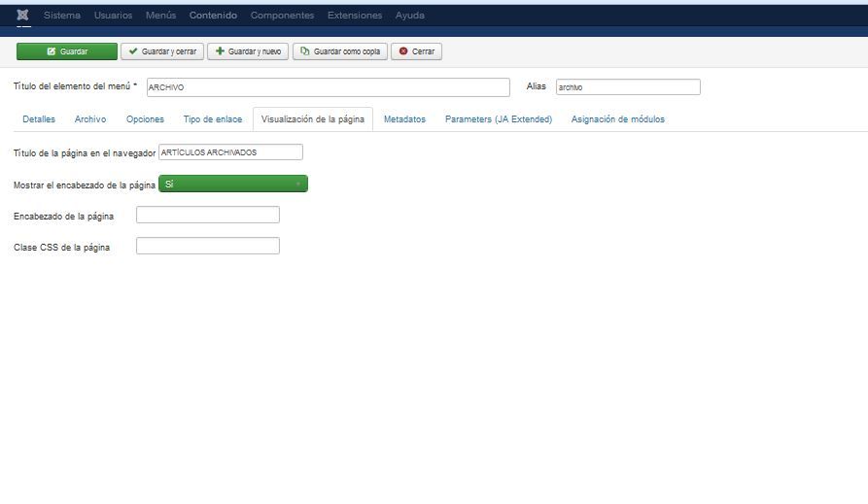Click Guardar y nuevo button

click(248, 51)
